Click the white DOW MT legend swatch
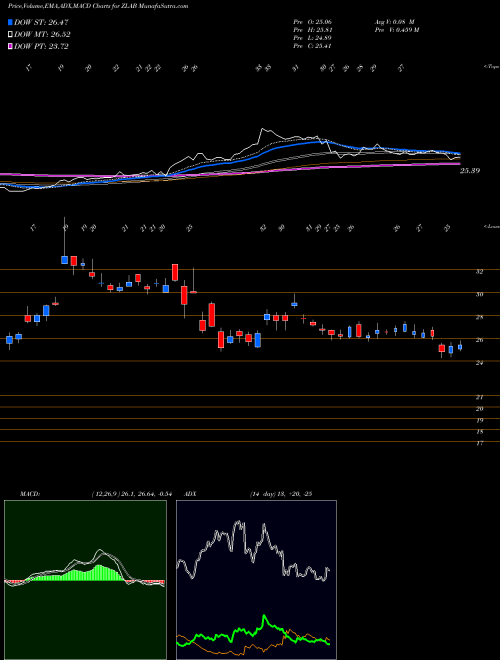Viewport: 500px width, 660px height. (x=11, y=35)
